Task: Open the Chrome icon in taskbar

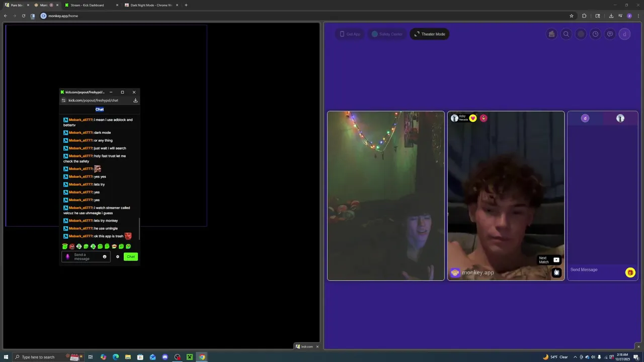Action: point(202,357)
